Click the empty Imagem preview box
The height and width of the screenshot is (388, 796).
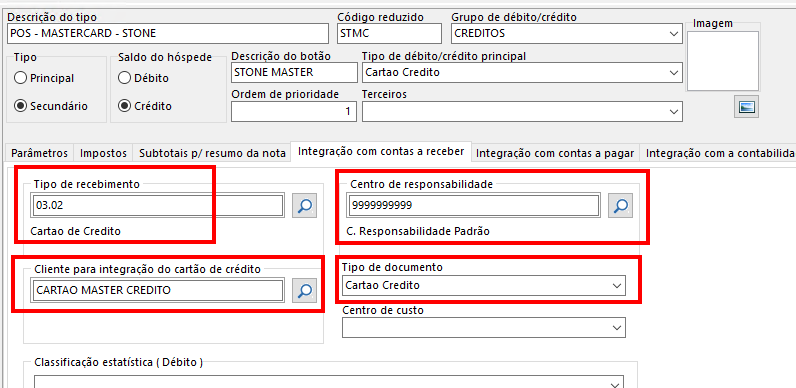tap(723, 60)
